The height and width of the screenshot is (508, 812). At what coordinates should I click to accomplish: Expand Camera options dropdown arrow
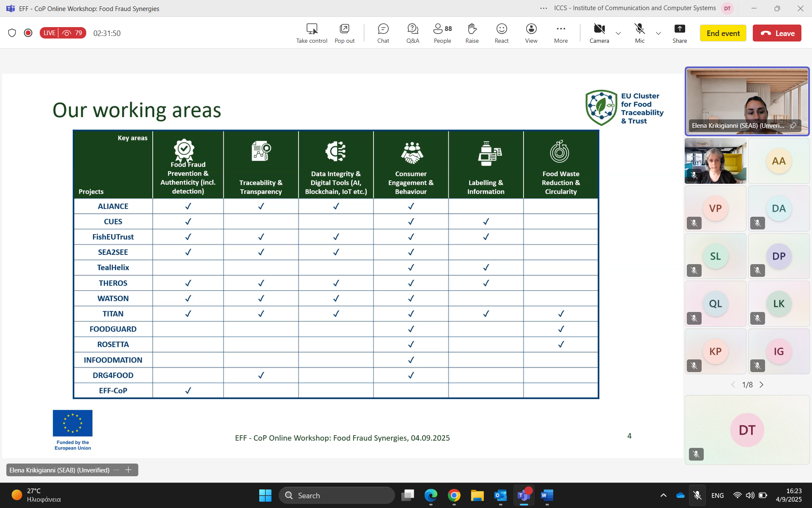[x=618, y=33]
